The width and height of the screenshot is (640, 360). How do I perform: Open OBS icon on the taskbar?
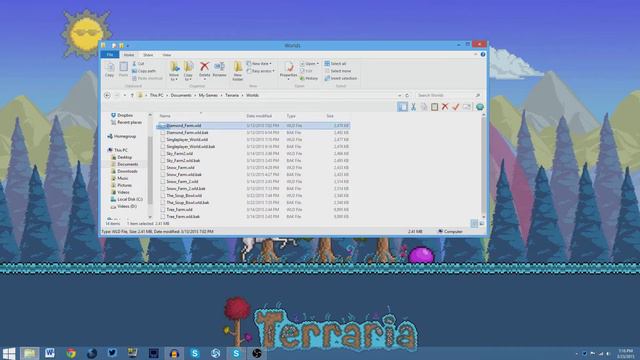[x=257, y=353]
